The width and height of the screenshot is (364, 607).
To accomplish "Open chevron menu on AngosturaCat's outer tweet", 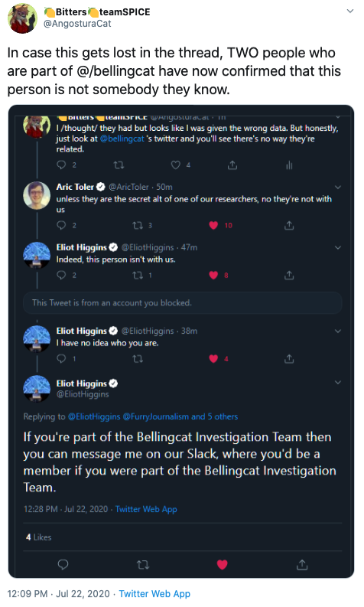I will click(350, 11).
